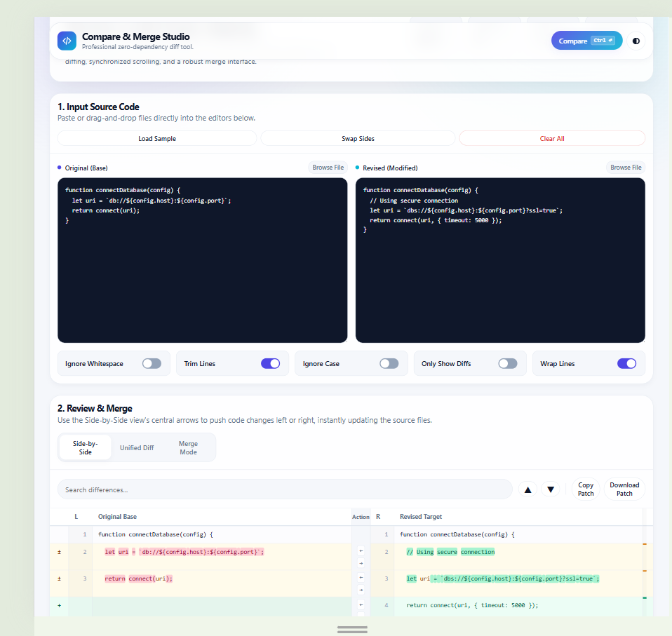Click the 'Action' column header
The image size is (672, 636).
361,517
